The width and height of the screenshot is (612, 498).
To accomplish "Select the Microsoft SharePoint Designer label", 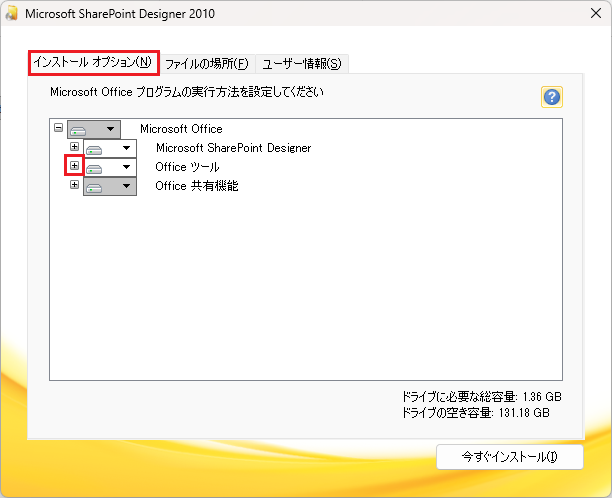I will (x=233, y=148).
